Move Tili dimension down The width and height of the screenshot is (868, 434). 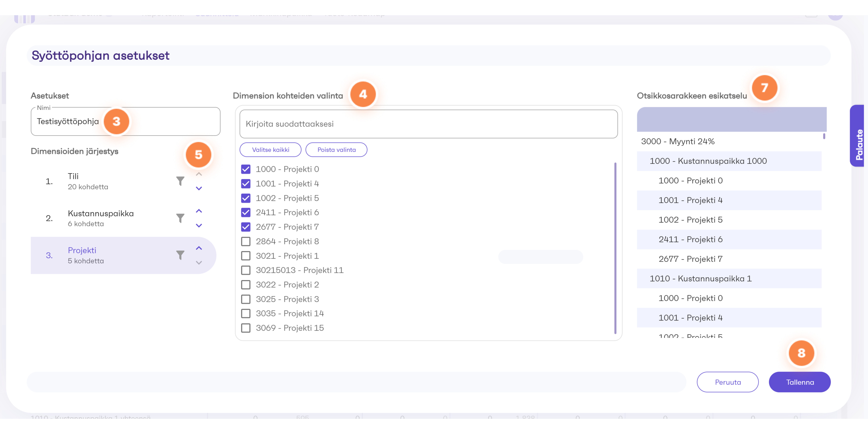(x=199, y=188)
